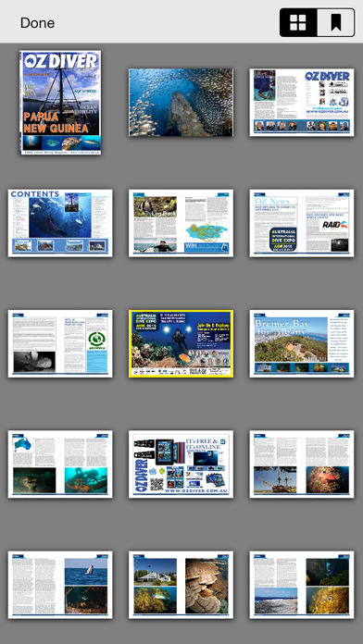Open the spread with green recycling logo
This screenshot has height=644, width=363.
[x=60, y=344]
